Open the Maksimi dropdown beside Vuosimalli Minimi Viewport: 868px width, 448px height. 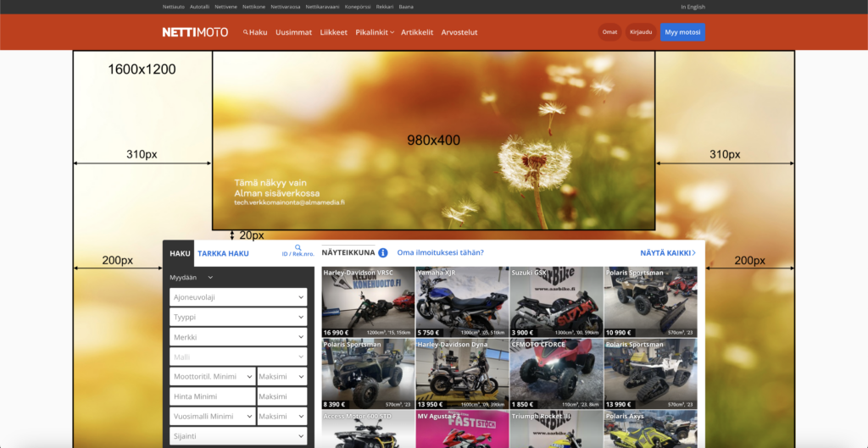click(282, 416)
